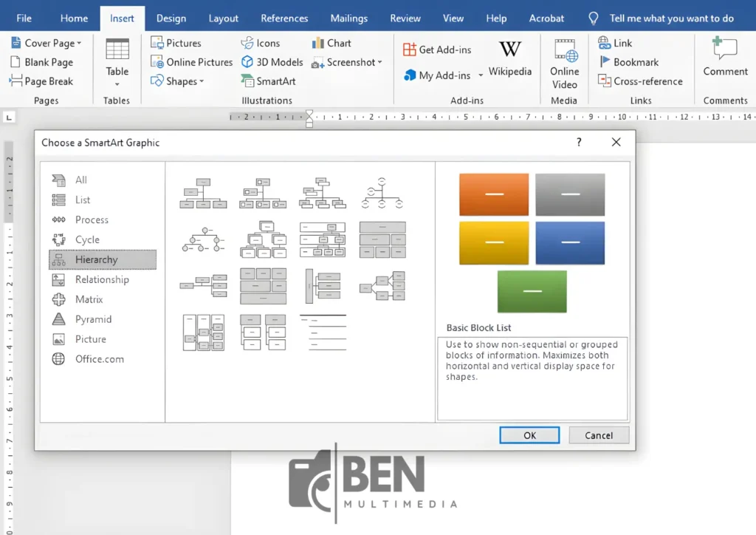Click the Bookmark icon in Links
The width and height of the screenshot is (756, 535).
(605, 62)
